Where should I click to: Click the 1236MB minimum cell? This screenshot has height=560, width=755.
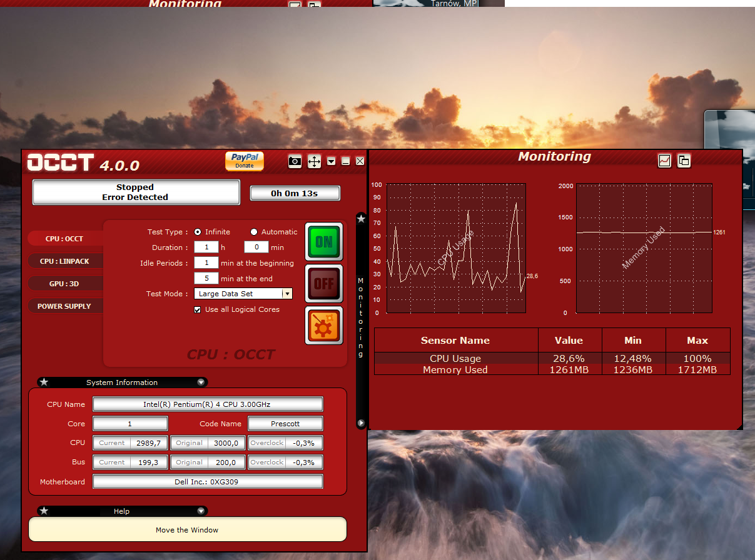[x=633, y=370]
